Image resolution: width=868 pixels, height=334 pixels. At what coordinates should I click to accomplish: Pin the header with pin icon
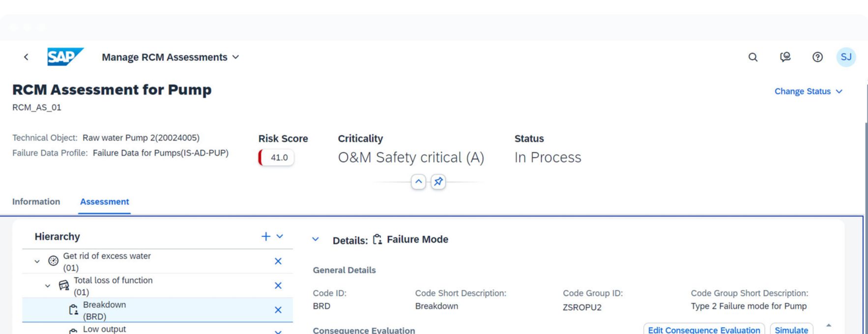(x=438, y=182)
